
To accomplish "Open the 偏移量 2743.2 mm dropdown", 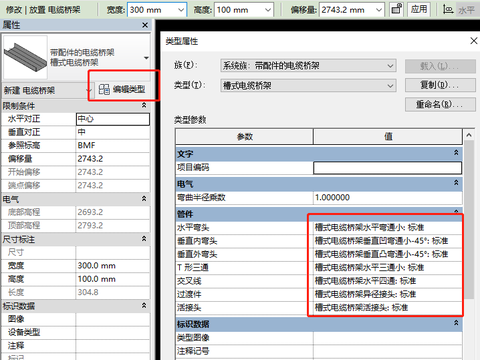I will (x=379, y=10).
